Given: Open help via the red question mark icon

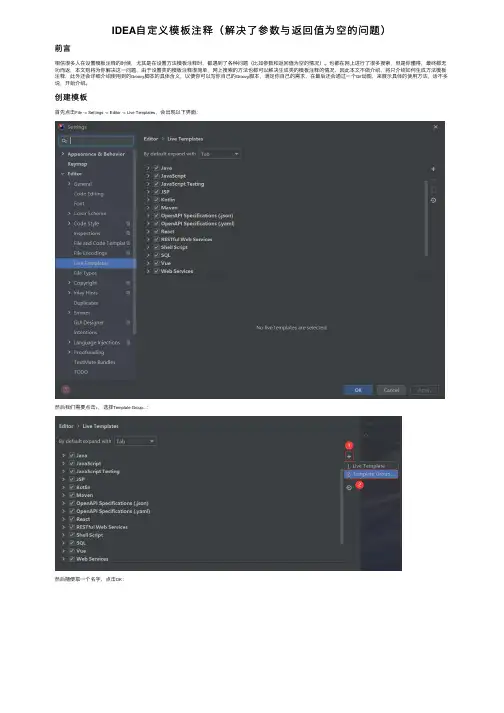Looking at the screenshot, I should tap(66, 389).
